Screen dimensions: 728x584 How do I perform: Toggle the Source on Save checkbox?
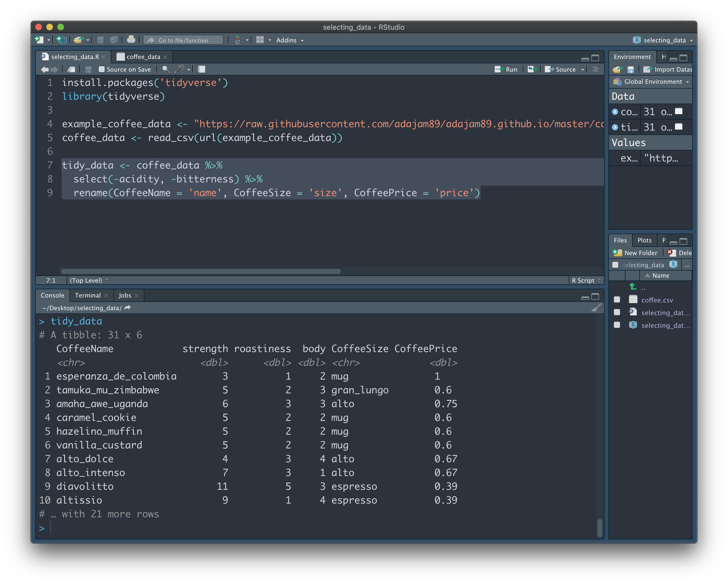(x=101, y=69)
